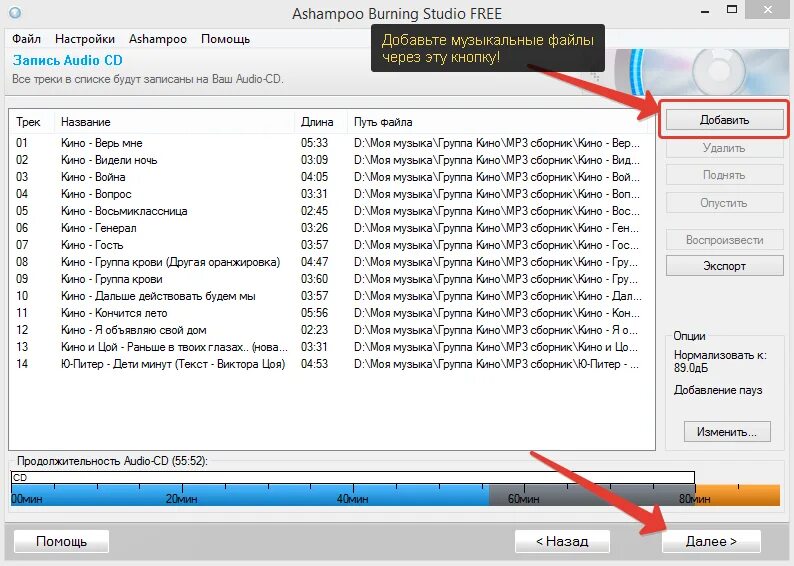
Task: Select track Кино - Видели ночь
Action: point(331,160)
